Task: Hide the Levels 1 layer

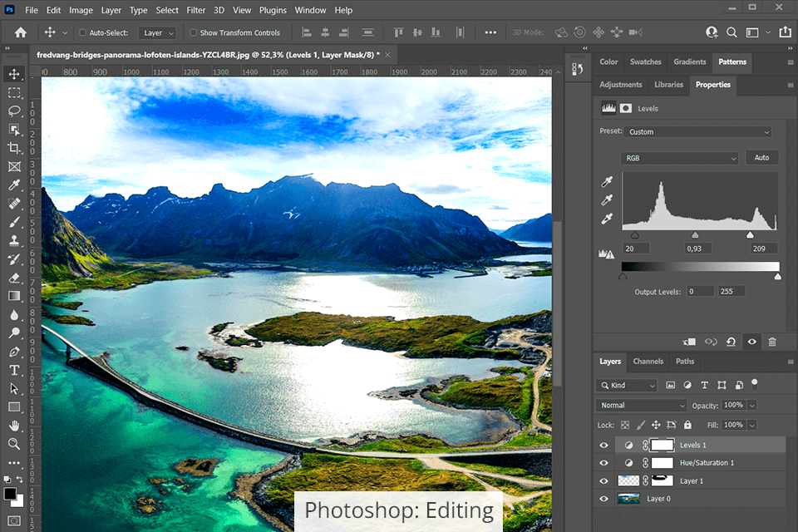Action: point(603,445)
